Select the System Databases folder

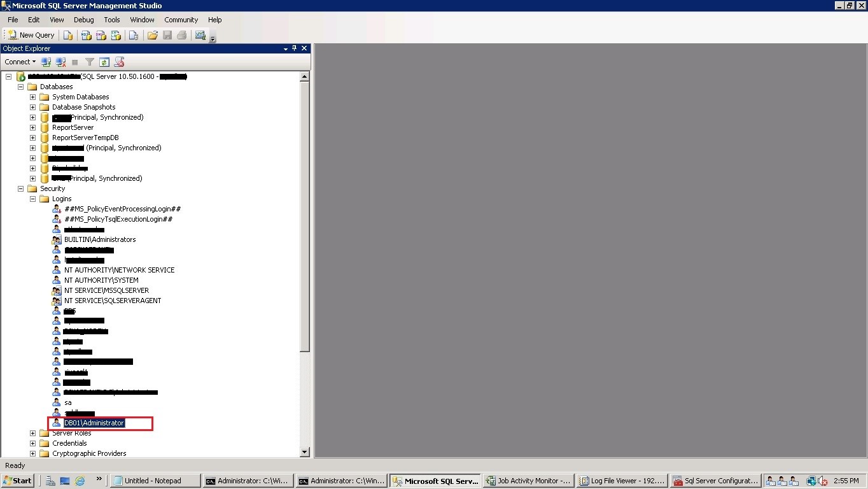(81, 97)
